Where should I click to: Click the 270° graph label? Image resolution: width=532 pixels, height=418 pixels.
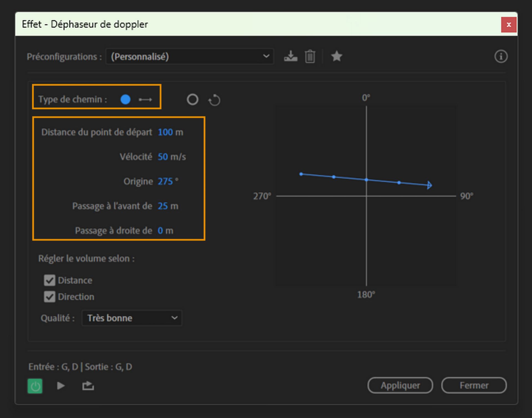pyautogui.click(x=262, y=196)
